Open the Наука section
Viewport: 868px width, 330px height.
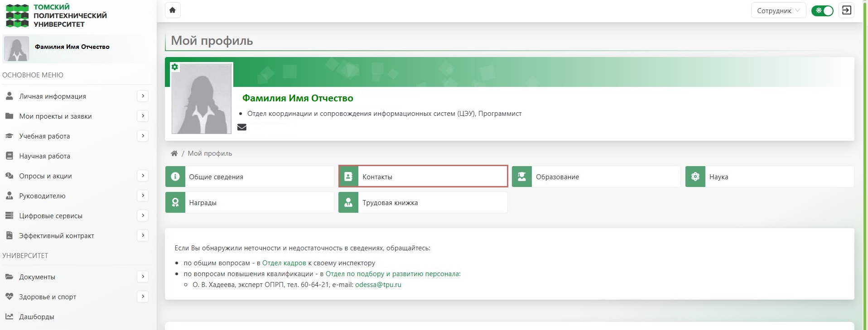pos(770,177)
